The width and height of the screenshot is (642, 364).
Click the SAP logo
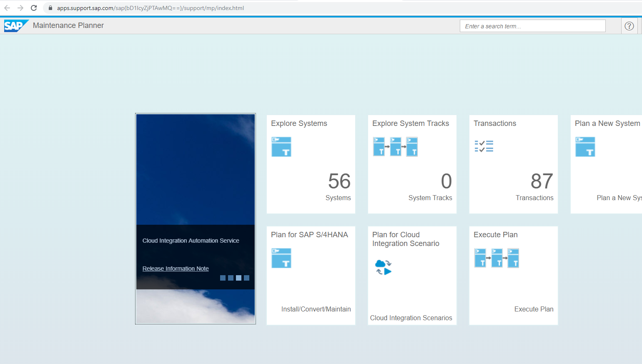pos(16,26)
